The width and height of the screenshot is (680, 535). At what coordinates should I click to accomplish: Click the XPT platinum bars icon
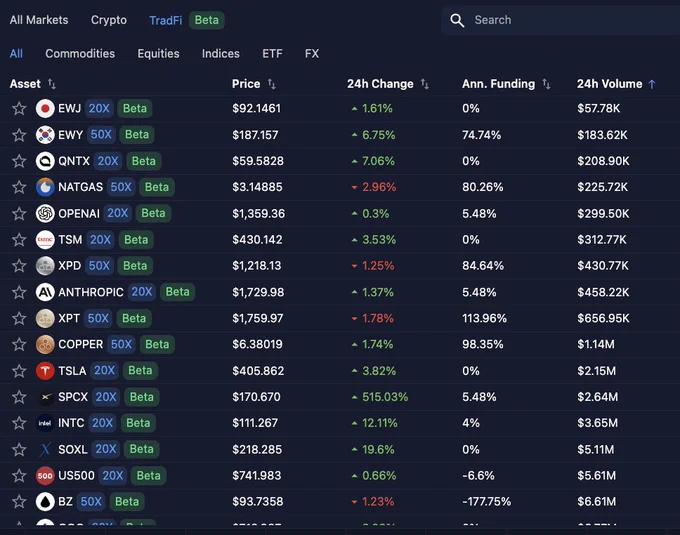tap(45, 318)
